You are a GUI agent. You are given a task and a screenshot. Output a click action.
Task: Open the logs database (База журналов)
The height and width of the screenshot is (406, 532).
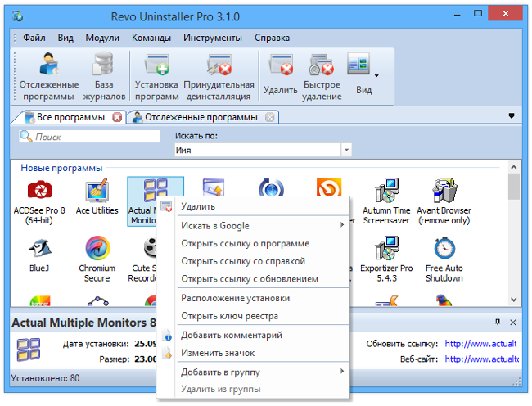[104, 76]
